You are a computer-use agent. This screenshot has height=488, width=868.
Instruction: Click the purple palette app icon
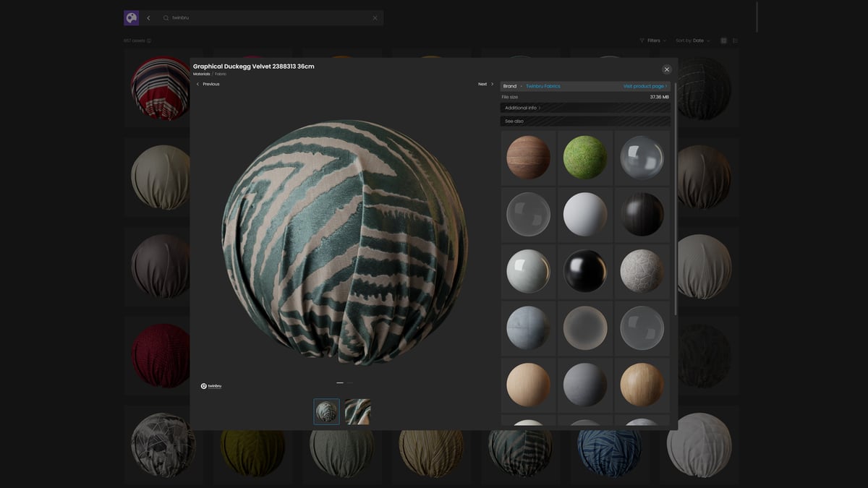pos(131,17)
